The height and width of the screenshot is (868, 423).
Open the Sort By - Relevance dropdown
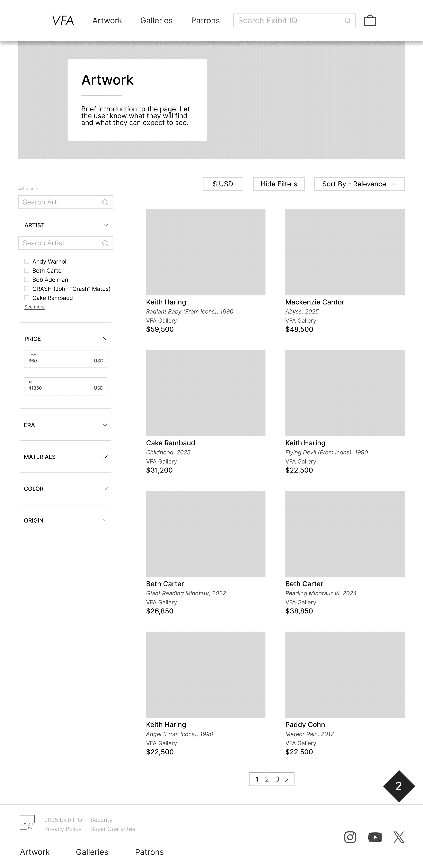(x=359, y=184)
